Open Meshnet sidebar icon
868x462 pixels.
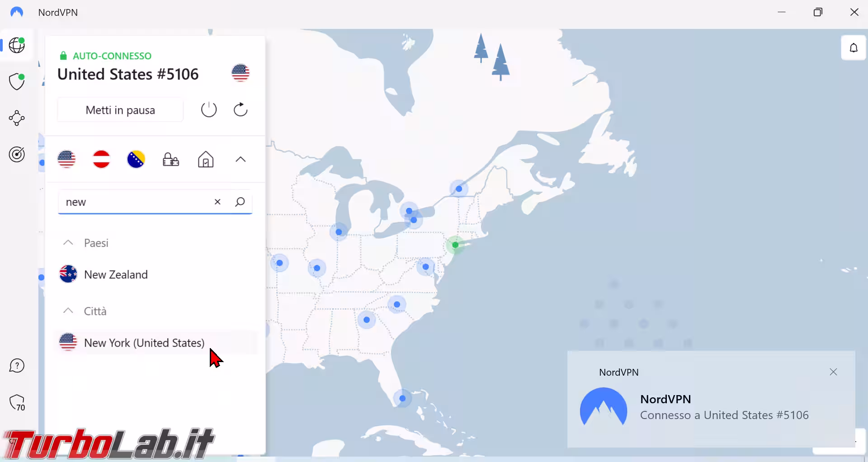coord(17,118)
